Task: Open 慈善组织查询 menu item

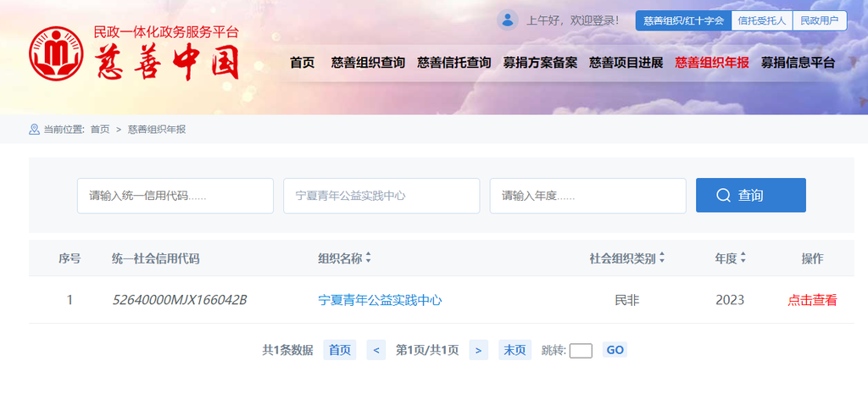Action: pyautogui.click(x=368, y=63)
